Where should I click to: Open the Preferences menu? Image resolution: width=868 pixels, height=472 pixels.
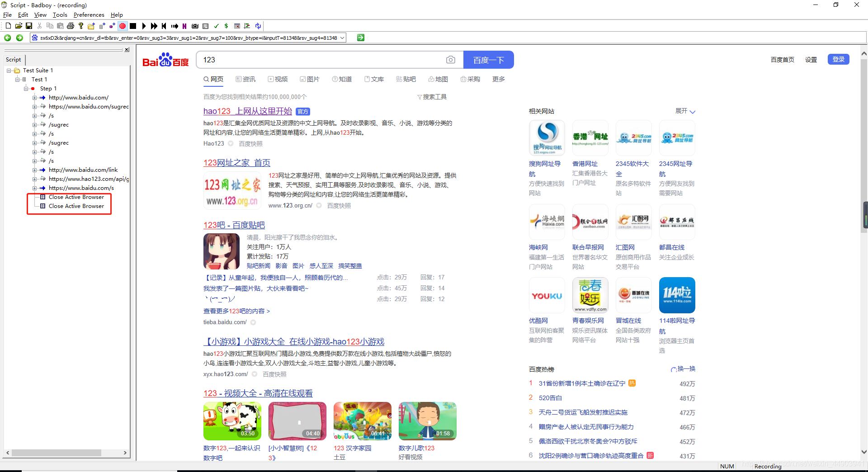89,14
